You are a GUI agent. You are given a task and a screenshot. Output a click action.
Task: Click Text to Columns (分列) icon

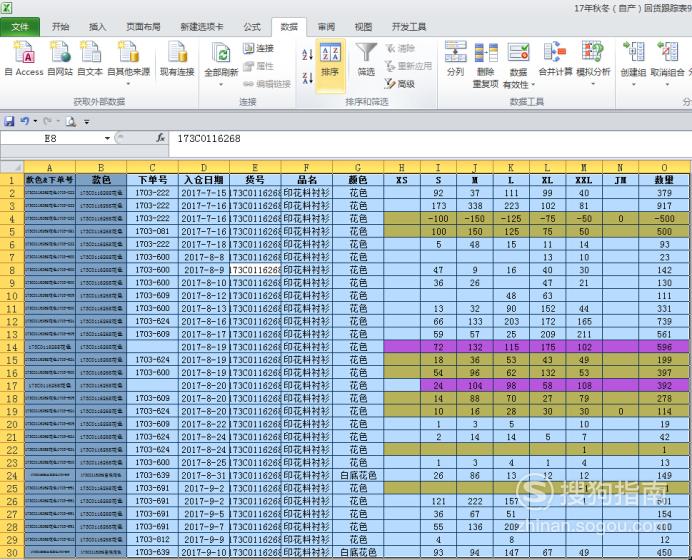coord(455,58)
